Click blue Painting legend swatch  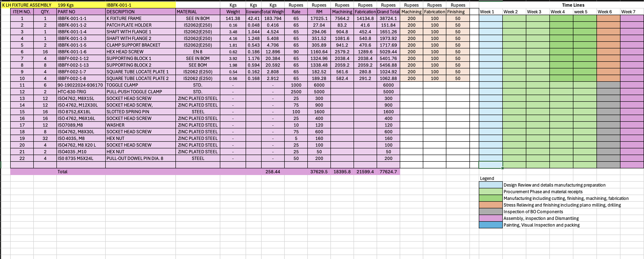pyautogui.click(x=491, y=225)
